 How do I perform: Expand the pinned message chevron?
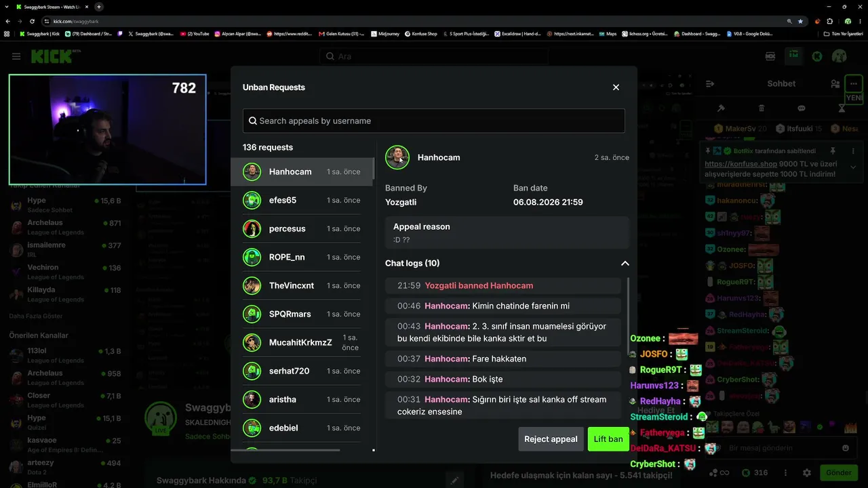[x=853, y=167]
